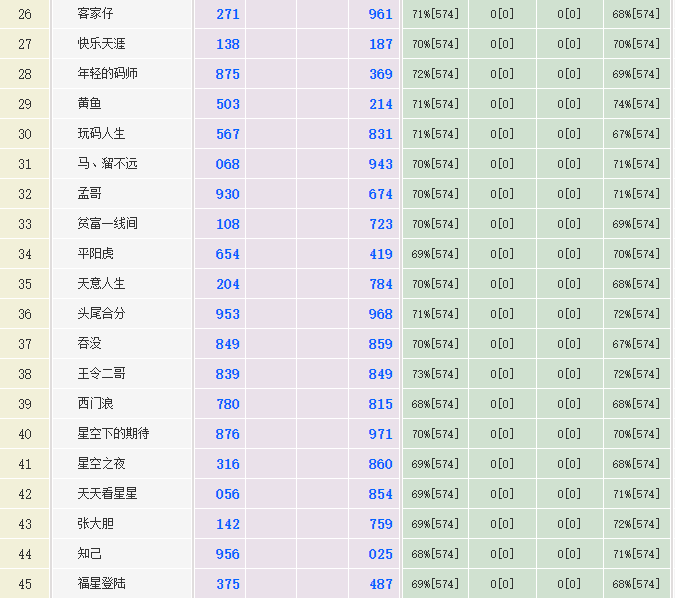
Task: Click number 780 next to 西门浪
Action: (x=228, y=404)
